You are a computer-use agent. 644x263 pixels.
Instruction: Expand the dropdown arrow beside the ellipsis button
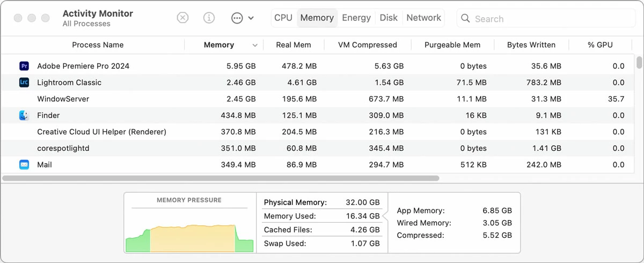click(x=251, y=18)
